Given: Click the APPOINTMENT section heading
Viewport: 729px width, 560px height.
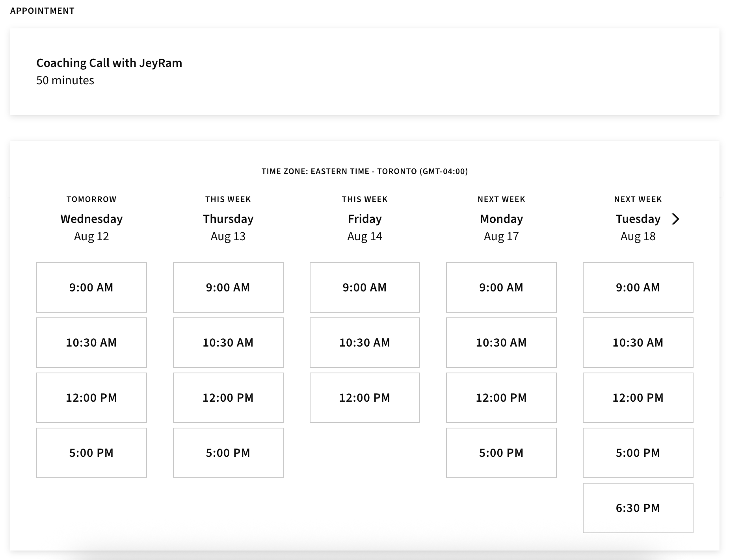Looking at the screenshot, I should pyautogui.click(x=42, y=11).
